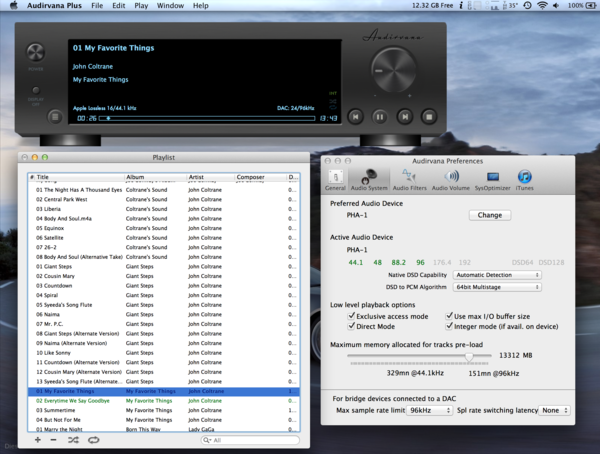Image resolution: width=600 pixels, height=454 pixels.
Task: Open the Play menu
Action: [141, 5]
